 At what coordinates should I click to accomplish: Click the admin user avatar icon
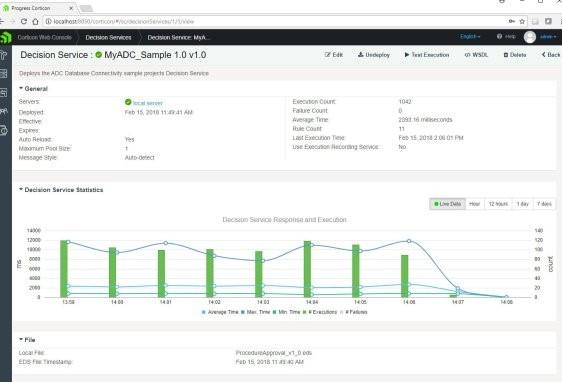[530, 37]
